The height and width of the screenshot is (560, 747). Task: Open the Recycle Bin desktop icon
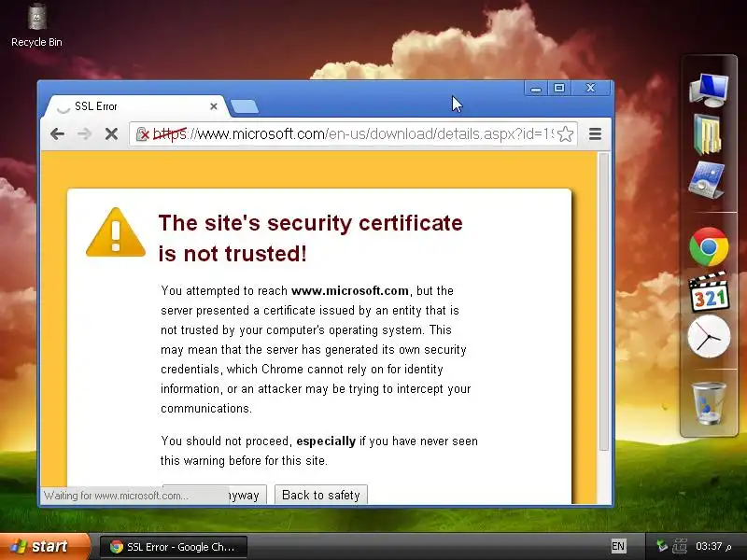point(36,26)
